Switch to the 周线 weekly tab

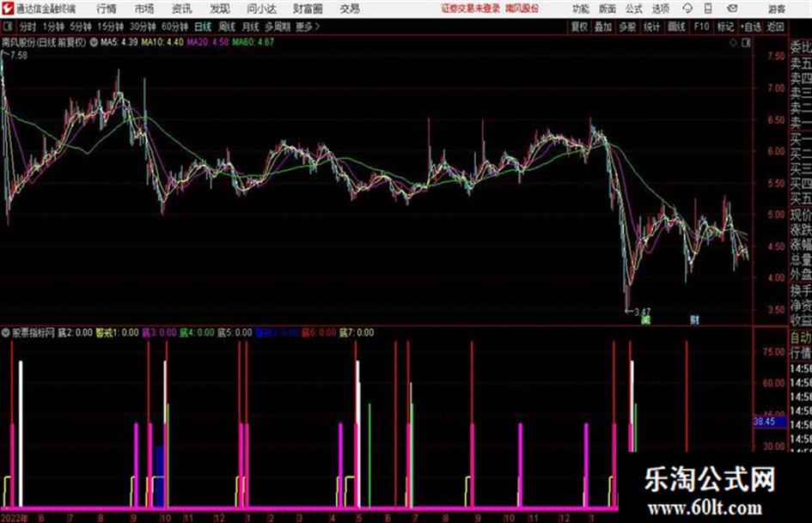pyautogui.click(x=227, y=27)
